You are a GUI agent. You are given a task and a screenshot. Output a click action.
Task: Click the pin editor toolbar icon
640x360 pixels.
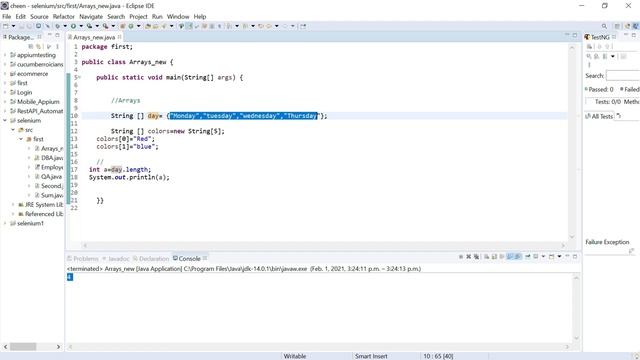pyautogui.click(x=303, y=26)
